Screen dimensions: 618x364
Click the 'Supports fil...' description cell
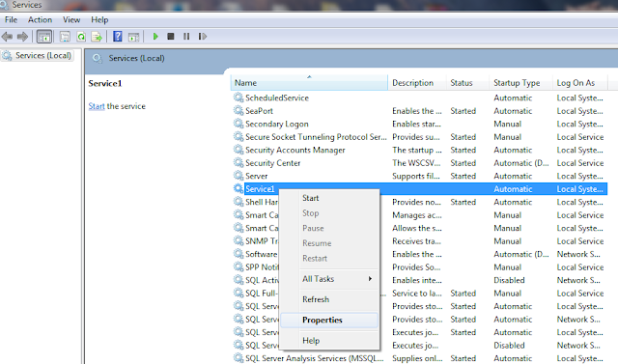[x=416, y=176]
